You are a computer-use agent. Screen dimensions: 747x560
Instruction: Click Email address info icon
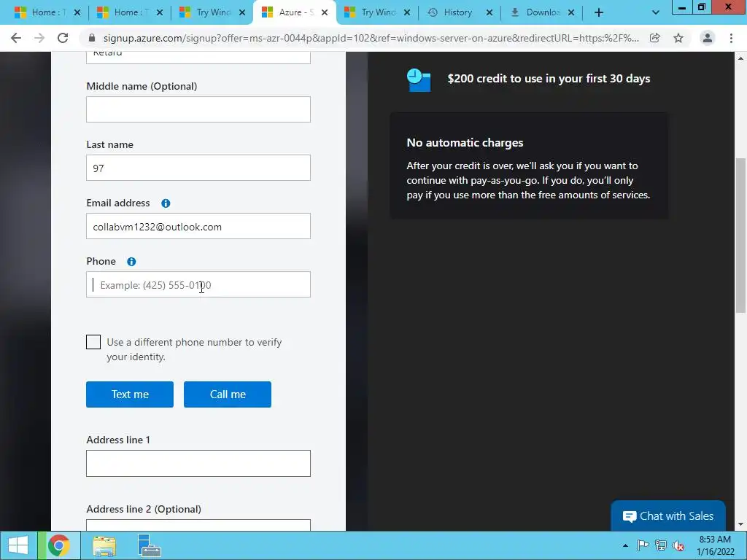pos(166,203)
